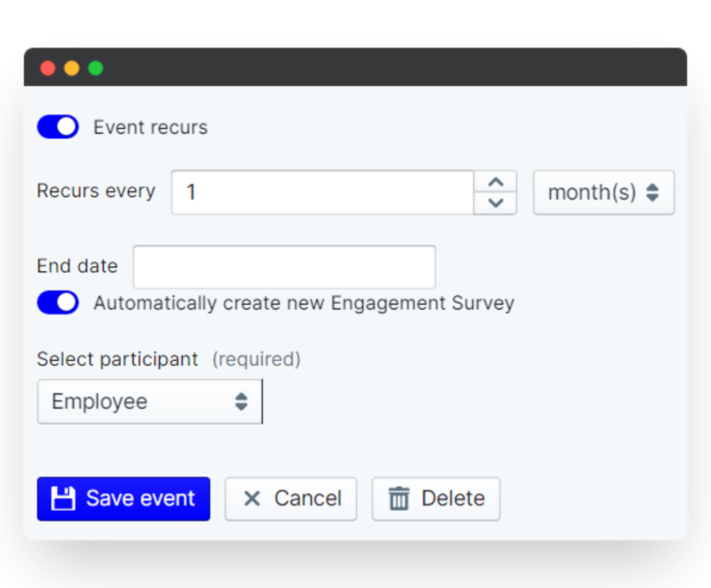Screen dimensions: 711x588
Task: Click the 'Event recurs' label text
Action: click(150, 128)
